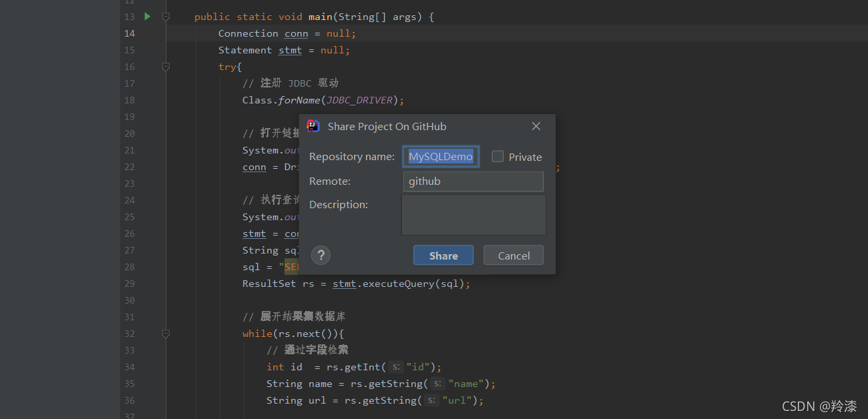Click line number 29 in gutter

tap(129, 284)
